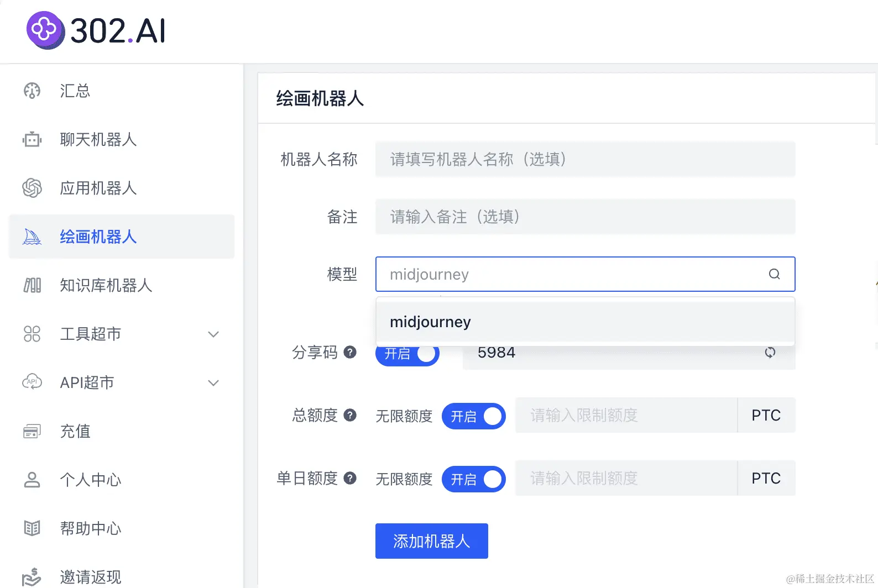Select 绘画机器人 menu item
This screenshot has height=588, width=878.
coord(122,237)
